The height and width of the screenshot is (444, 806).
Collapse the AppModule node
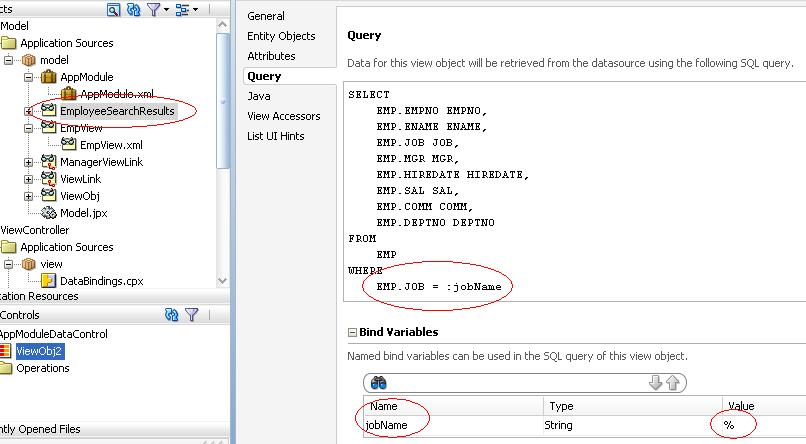tap(28, 77)
